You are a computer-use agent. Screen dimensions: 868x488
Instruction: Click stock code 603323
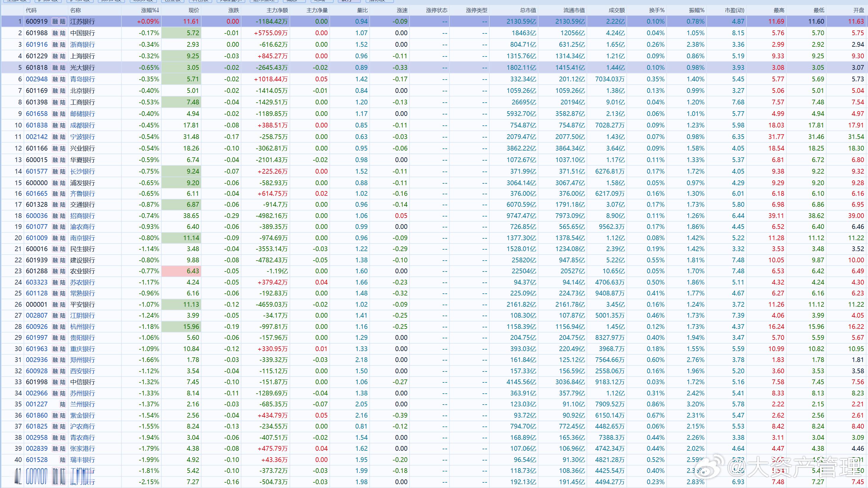(x=37, y=282)
